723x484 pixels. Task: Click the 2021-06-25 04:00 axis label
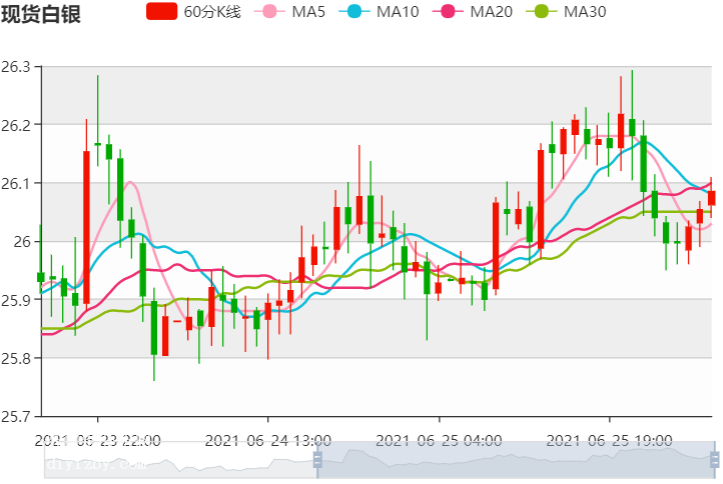point(438,440)
